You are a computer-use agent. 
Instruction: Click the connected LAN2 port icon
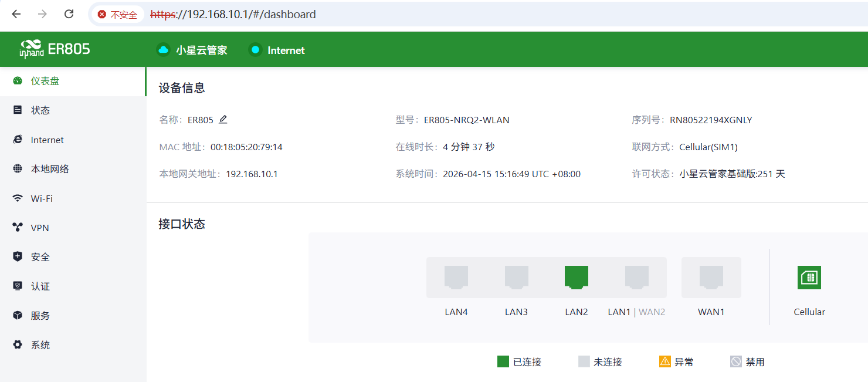(577, 278)
